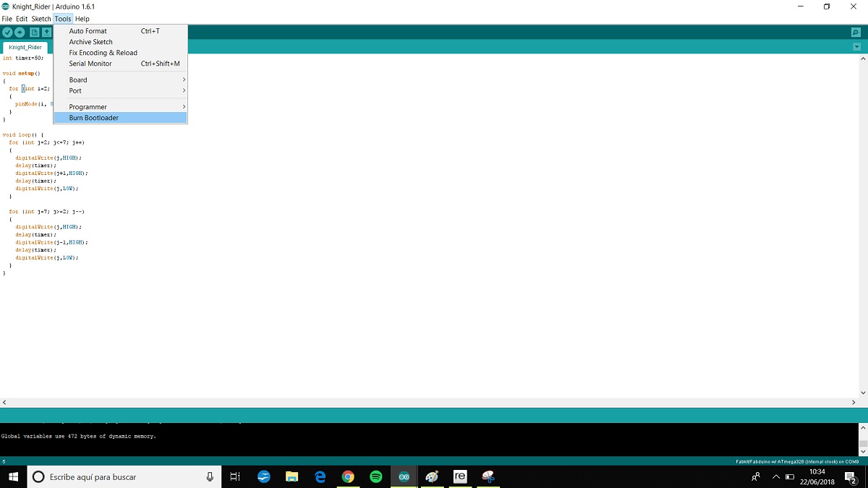Click the People icon in system tray
Image resolution: width=868 pixels, height=488 pixels.
(x=756, y=476)
